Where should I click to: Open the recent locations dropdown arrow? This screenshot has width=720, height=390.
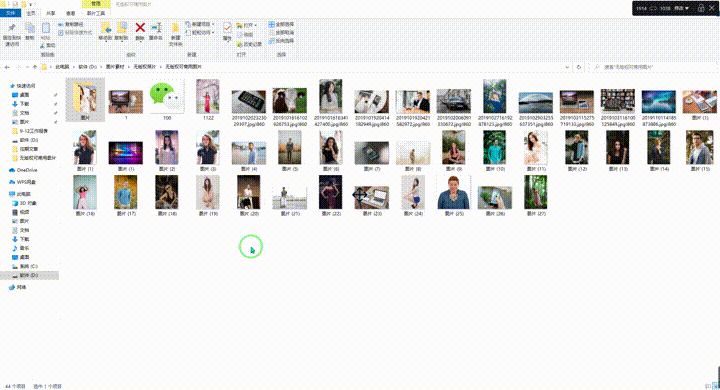pos(27,67)
